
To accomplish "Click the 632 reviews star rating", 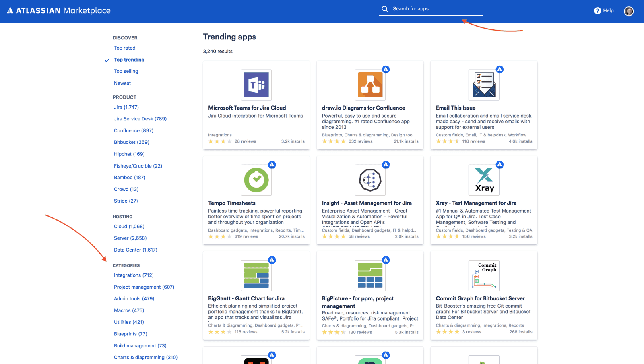I will (x=334, y=141).
